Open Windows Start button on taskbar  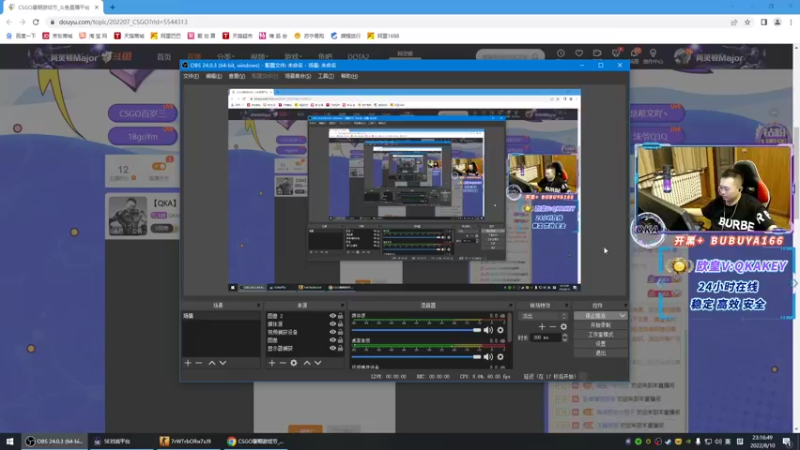[10, 441]
